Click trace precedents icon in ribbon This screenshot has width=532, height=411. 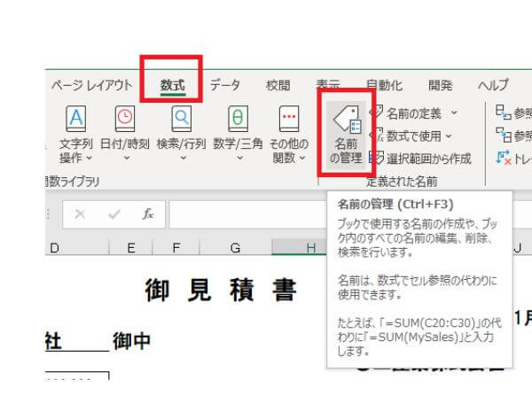pyautogui.click(x=504, y=112)
